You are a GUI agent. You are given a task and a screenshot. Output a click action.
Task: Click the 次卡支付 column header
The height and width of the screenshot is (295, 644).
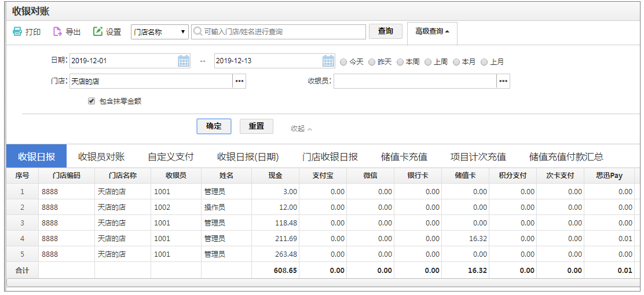[x=560, y=176]
